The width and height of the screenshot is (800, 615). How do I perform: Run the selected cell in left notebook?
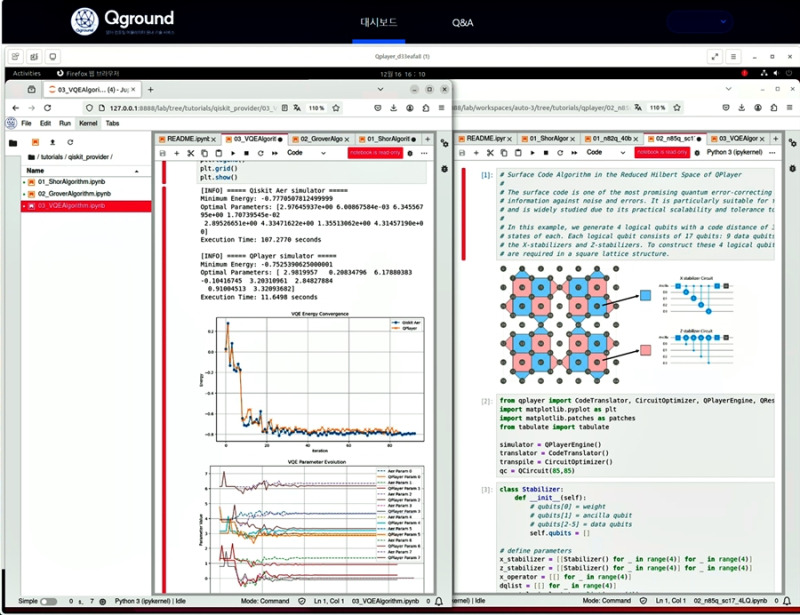pyautogui.click(x=233, y=153)
